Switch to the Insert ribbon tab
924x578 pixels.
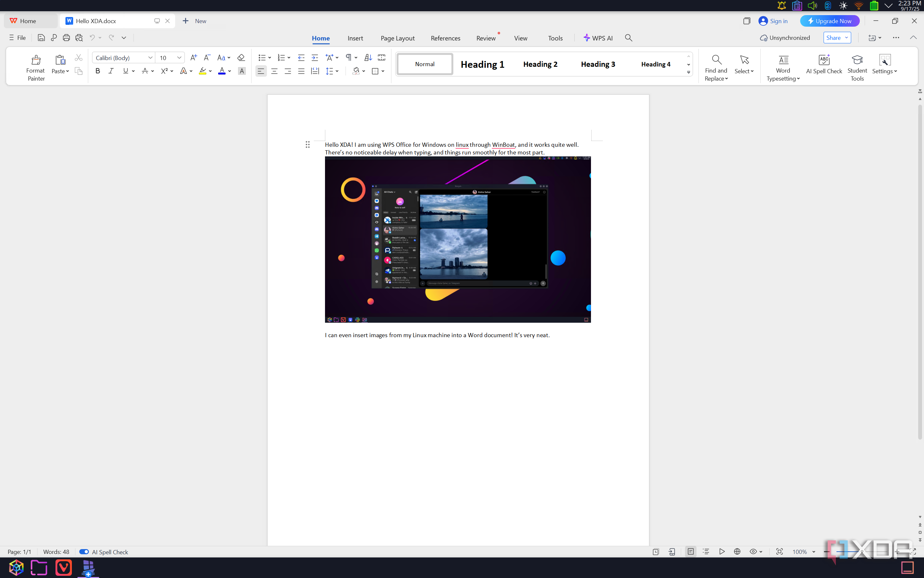[355, 38]
